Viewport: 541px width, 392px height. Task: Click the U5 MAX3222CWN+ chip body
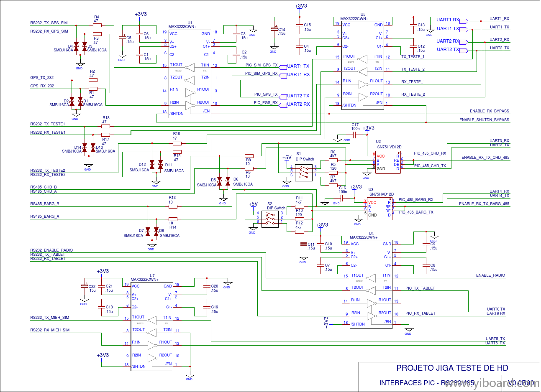point(362,65)
